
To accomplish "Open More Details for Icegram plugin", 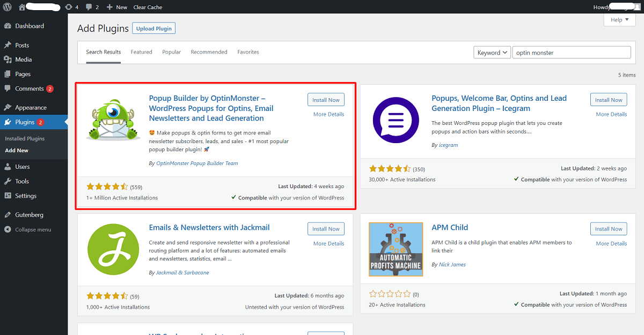I will click(x=611, y=114).
